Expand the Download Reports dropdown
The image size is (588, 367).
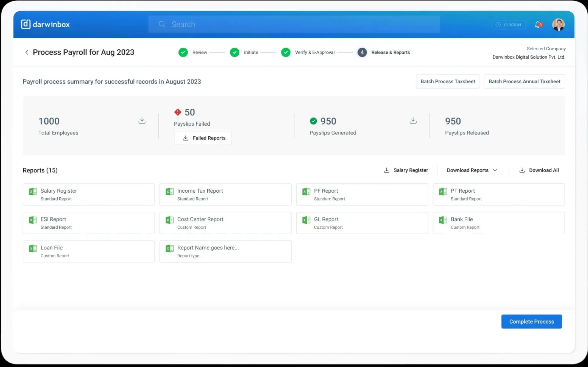[472, 170]
